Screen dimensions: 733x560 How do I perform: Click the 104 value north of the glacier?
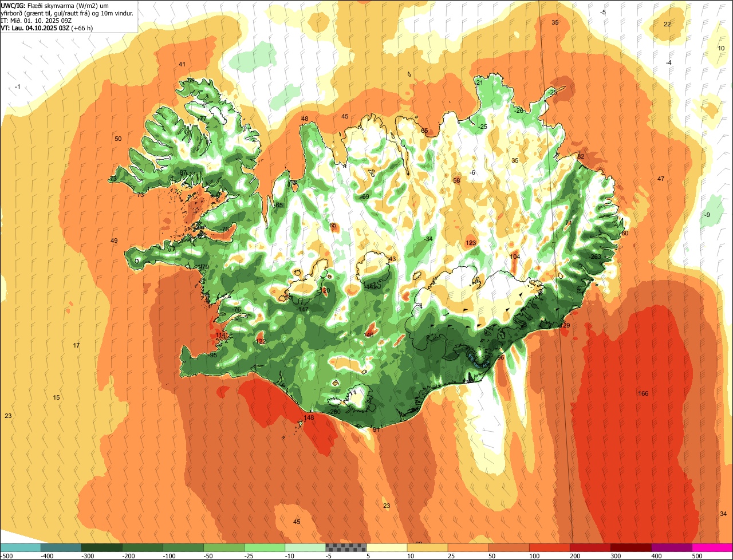pos(515,257)
